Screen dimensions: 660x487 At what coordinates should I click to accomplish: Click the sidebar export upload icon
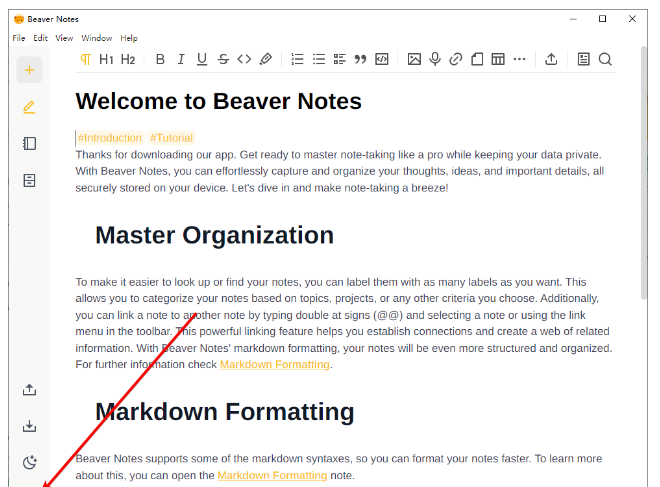pyautogui.click(x=29, y=390)
